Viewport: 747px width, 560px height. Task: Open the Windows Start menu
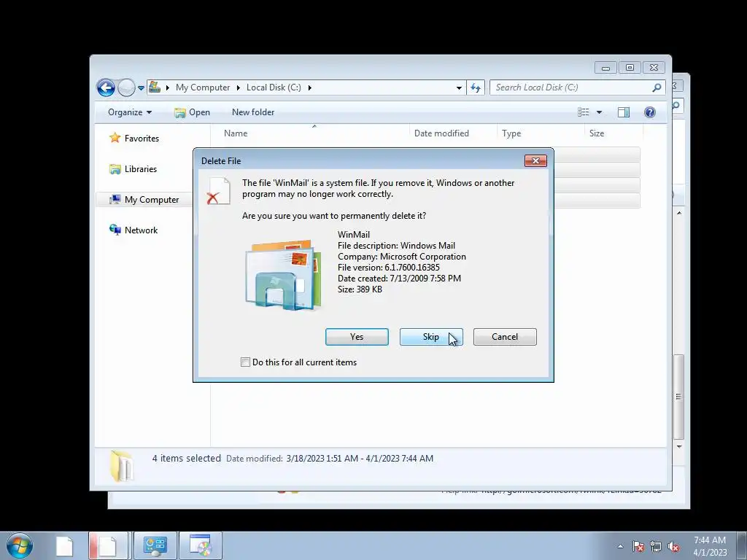tap(20, 545)
